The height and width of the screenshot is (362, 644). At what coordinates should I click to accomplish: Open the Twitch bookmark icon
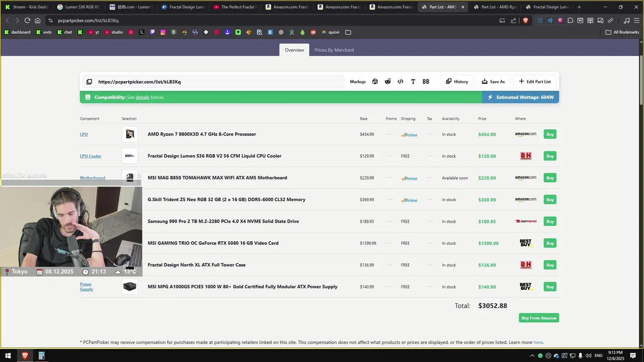click(x=152, y=32)
